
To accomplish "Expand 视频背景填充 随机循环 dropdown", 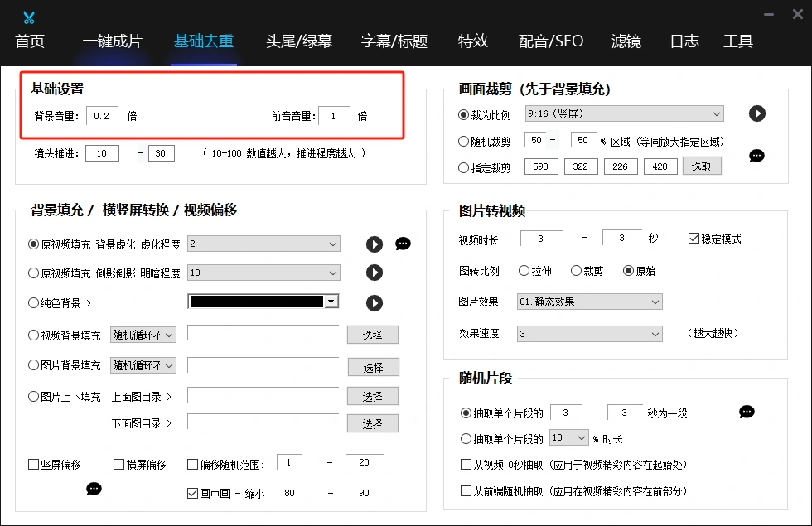I will (143, 335).
